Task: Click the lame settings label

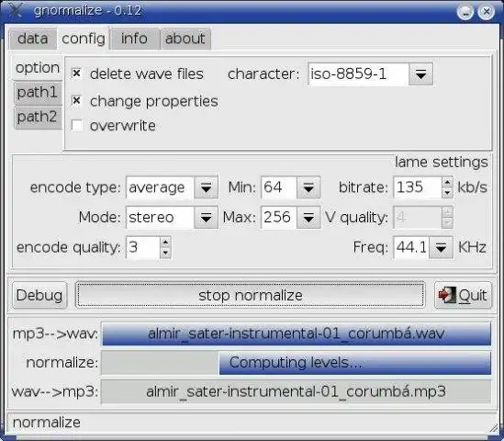Action: [x=442, y=162]
